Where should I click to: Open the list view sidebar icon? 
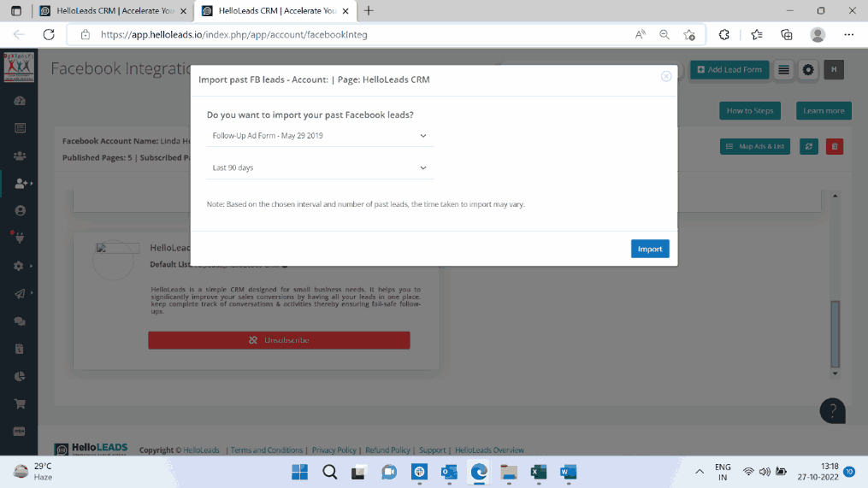pyautogui.click(x=20, y=128)
